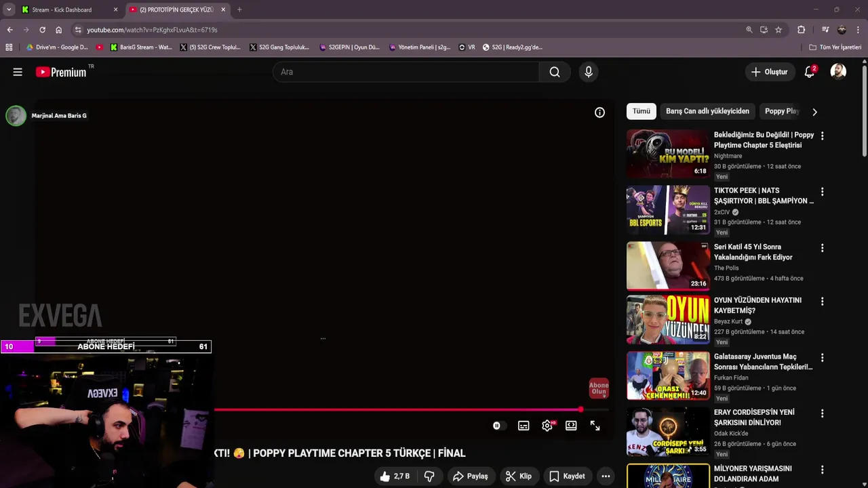The height and width of the screenshot is (488, 868).
Task: Like the video with 2,7 B likes
Action: (395, 476)
